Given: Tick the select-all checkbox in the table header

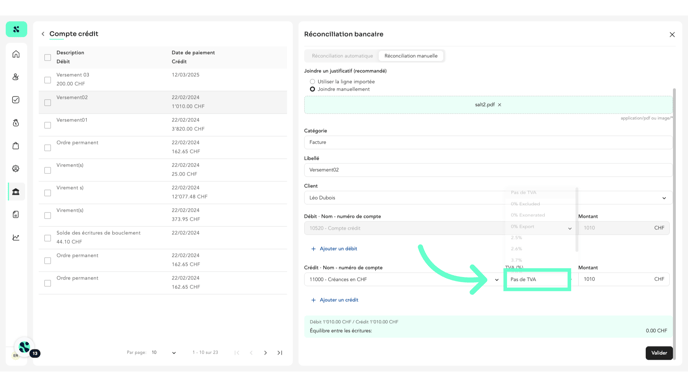Looking at the screenshot, I should [x=47, y=57].
